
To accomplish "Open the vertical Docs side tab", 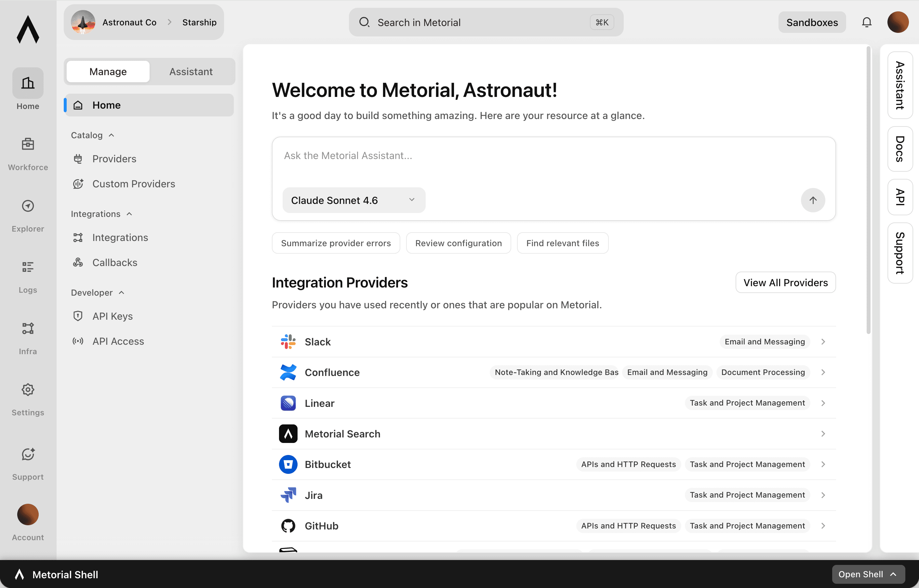I will pyautogui.click(x=900, y=149).
